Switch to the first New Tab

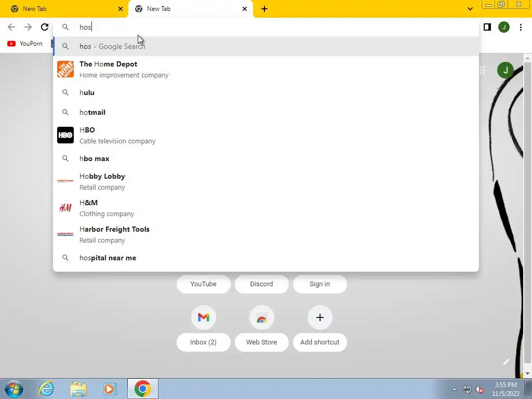pos(64,9)
